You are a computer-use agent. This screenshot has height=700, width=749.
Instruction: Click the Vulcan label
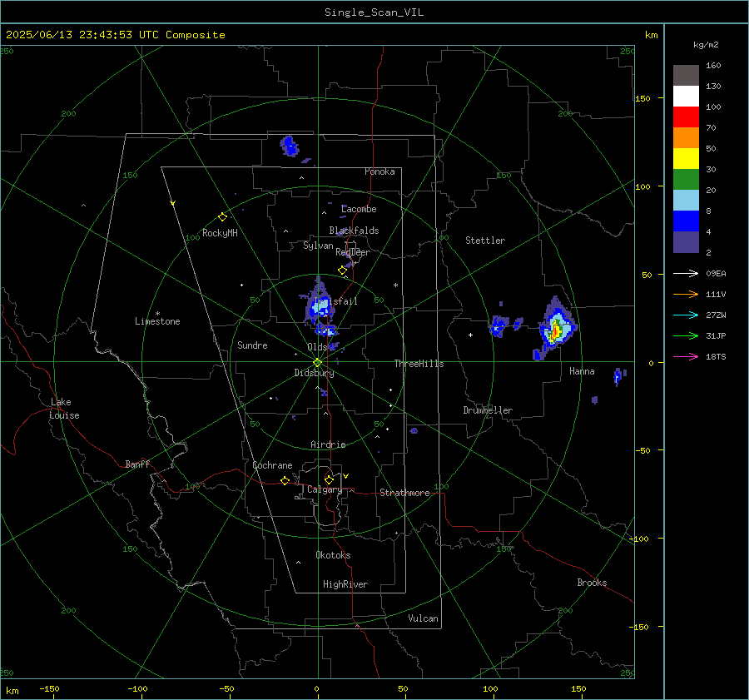[423, 618]
